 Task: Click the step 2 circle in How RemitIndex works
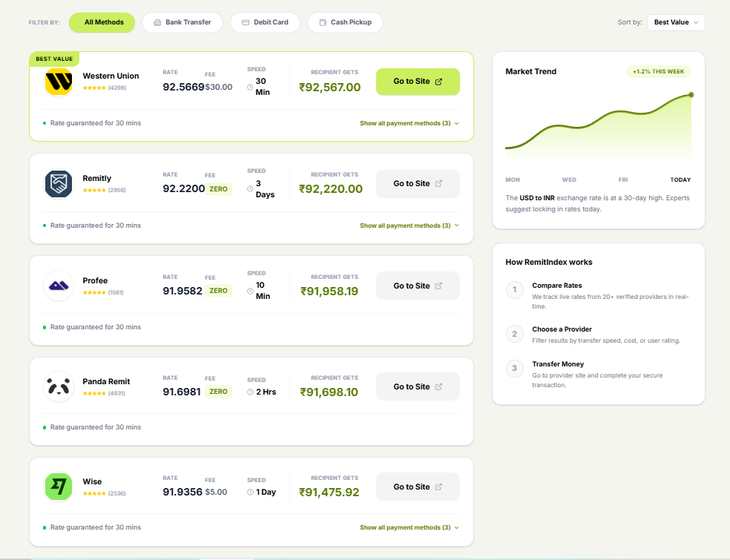pos(515,332)
